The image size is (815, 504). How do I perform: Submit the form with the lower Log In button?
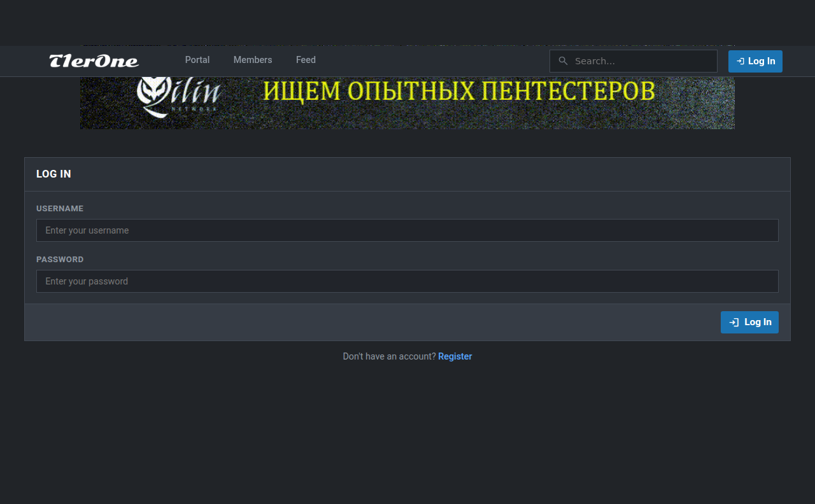coord(749,322)
